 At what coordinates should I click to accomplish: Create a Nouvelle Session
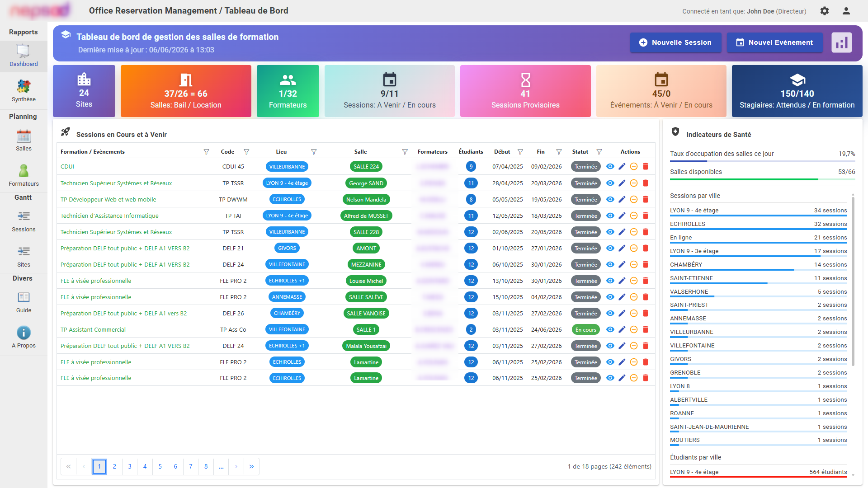(x=675, y=42)
